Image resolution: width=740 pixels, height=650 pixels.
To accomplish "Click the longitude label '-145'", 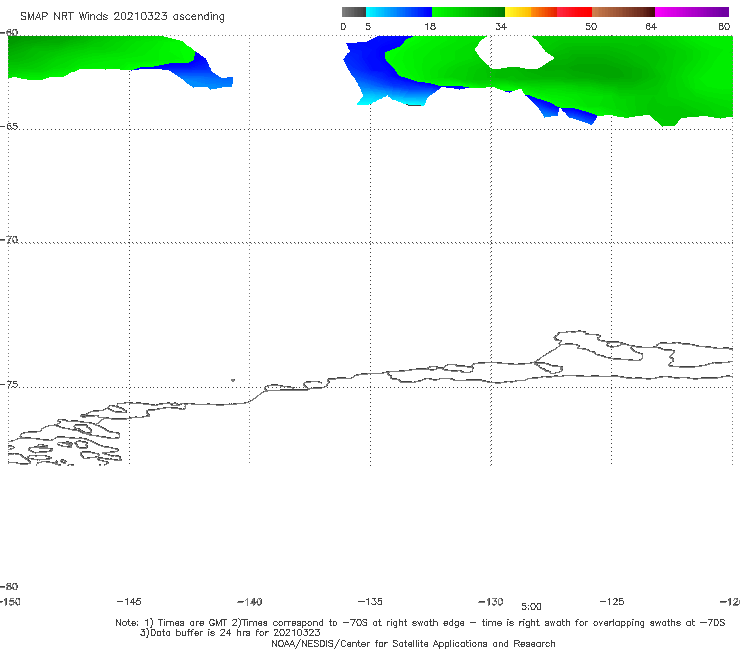I will 129,601.
